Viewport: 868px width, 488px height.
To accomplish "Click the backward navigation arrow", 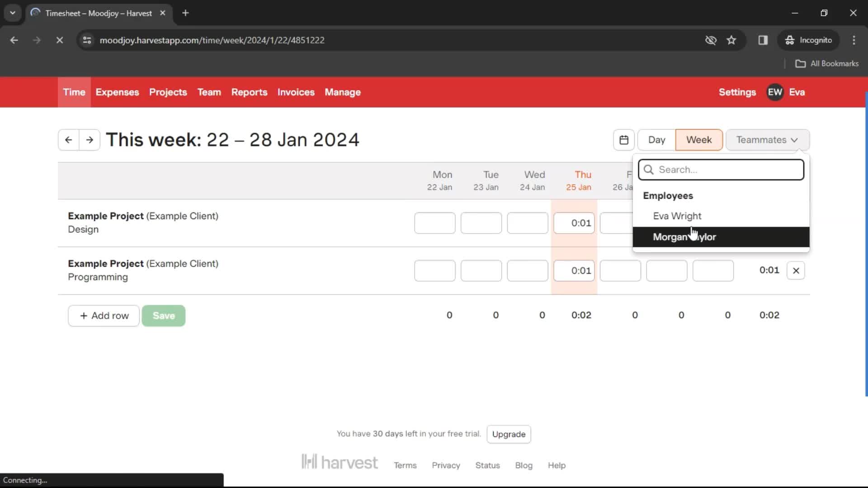I will coord(67,140).
